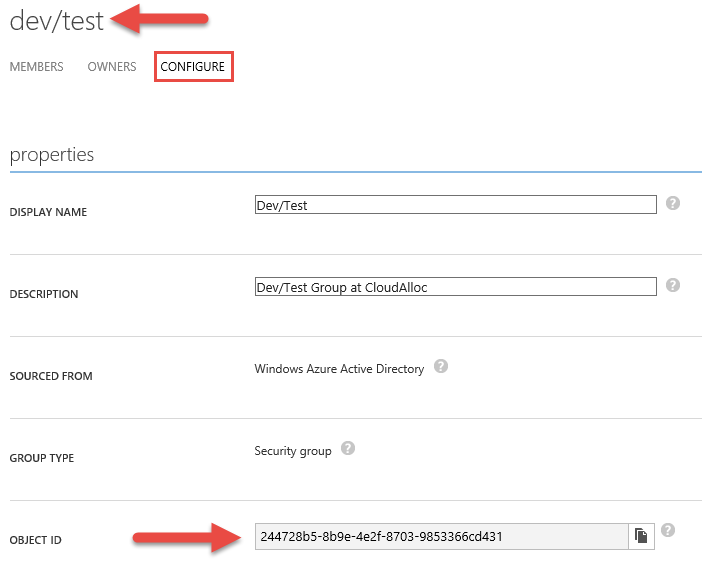702x567 pixels.
Task: Click the DESCRIPTION label
Action: (x=43, y=295)
